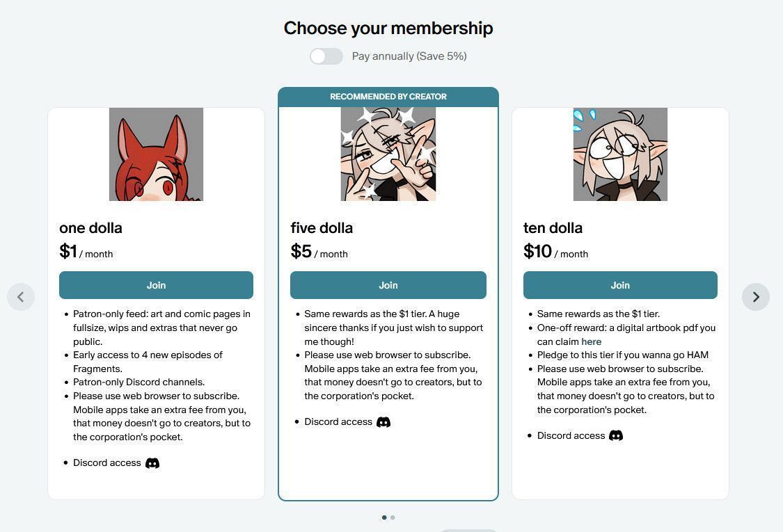Click the previous tiers arrow
Viewport: 783px width, 532px height.
pos(21,297)
